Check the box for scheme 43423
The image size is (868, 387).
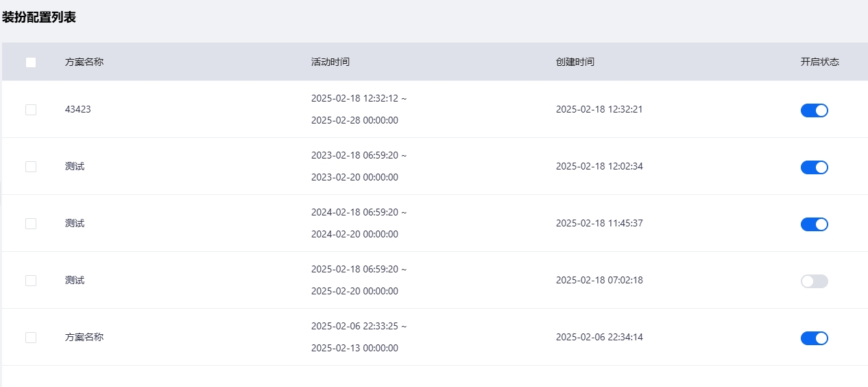click(x=31, y=110)
